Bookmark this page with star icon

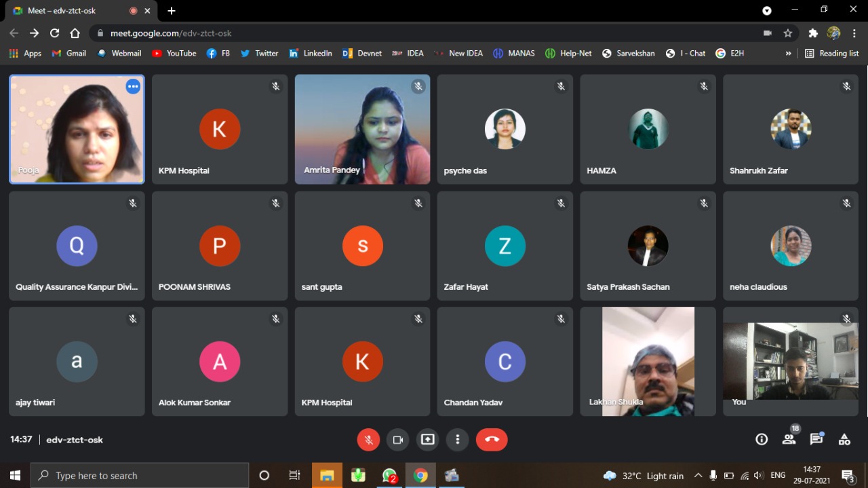[788, 33]
